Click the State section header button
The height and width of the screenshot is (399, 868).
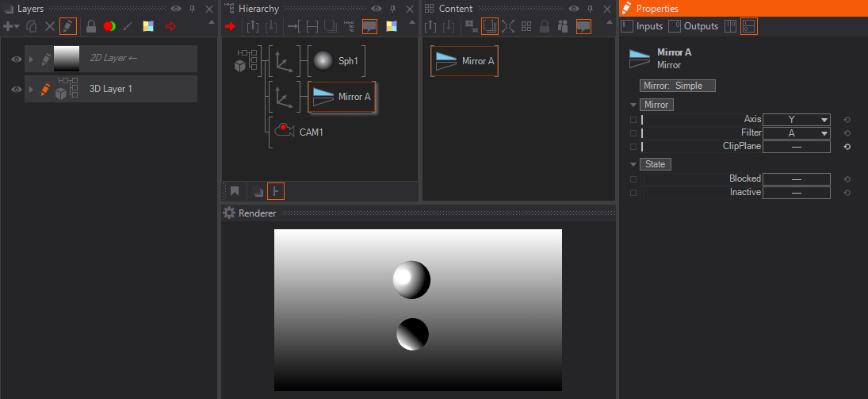coord(656,164)
